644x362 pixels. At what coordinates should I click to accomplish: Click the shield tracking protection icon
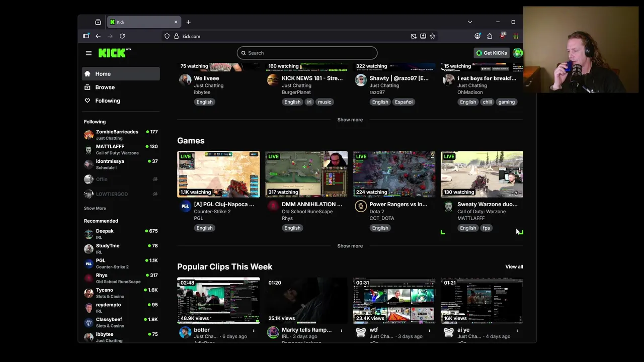(x=167, y=36)
